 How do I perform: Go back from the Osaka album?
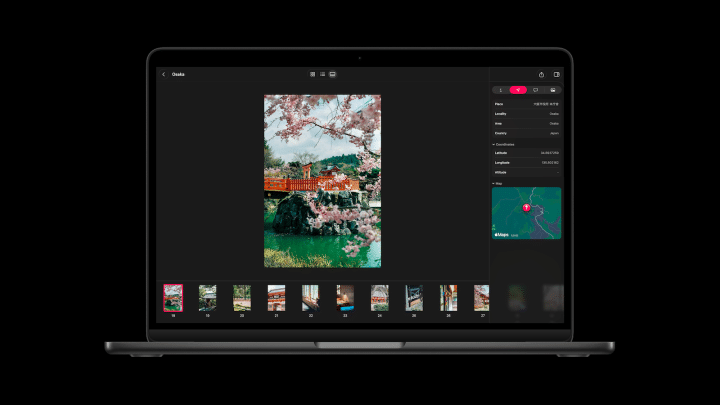click(163, 74)
